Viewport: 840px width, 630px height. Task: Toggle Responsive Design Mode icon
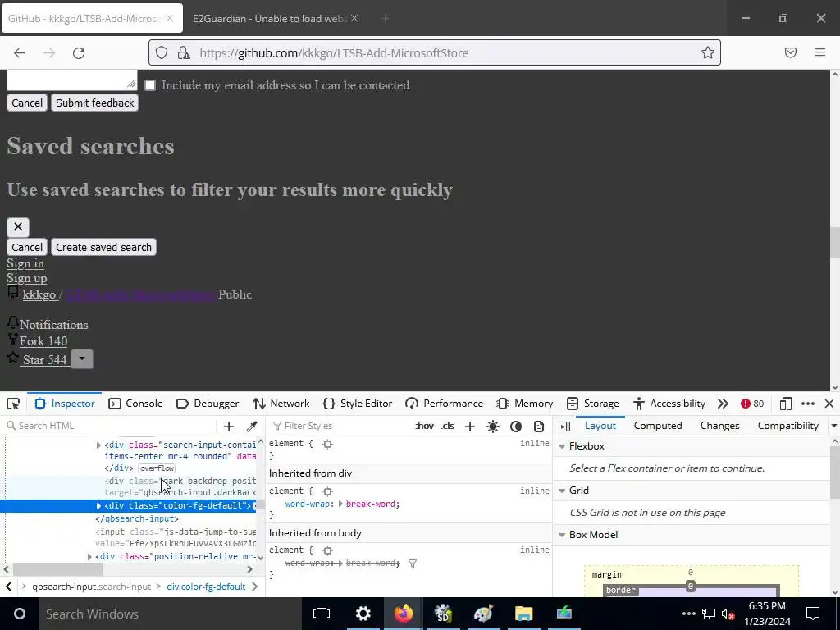pos(786,404)
